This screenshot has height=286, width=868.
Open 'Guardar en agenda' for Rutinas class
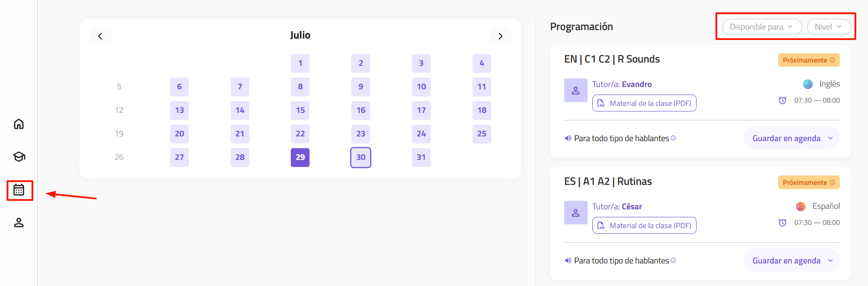pos(791,261)
